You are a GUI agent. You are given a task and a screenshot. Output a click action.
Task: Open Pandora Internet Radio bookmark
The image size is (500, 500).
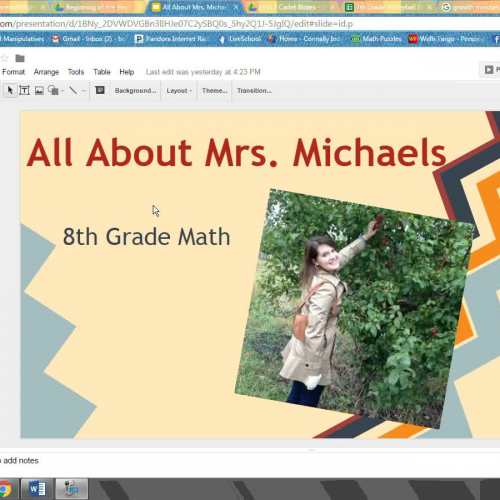pyautogui.click(x=172, y=39)
